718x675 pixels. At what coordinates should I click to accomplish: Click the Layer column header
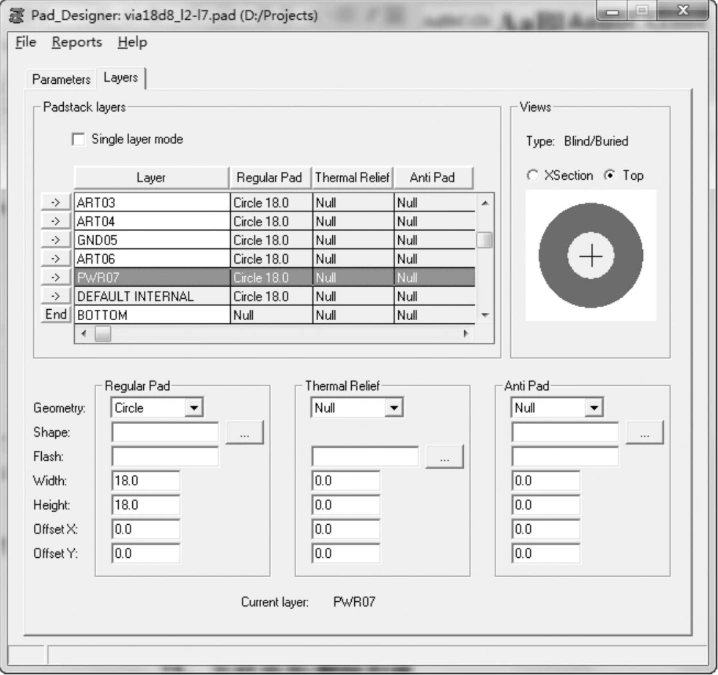(151, 177)
